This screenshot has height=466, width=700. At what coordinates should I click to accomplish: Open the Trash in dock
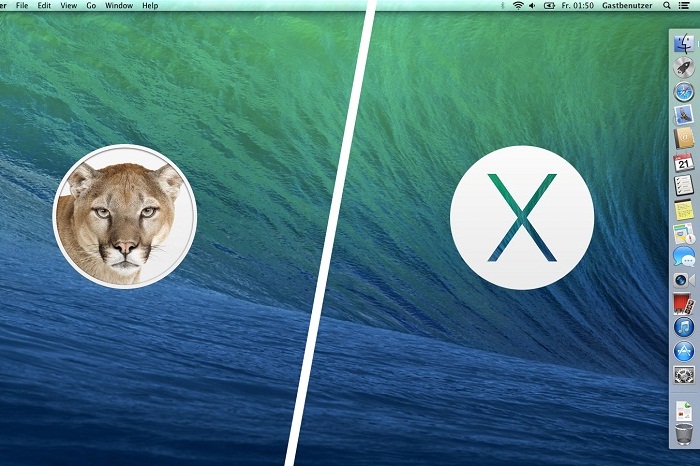point(684,435)
